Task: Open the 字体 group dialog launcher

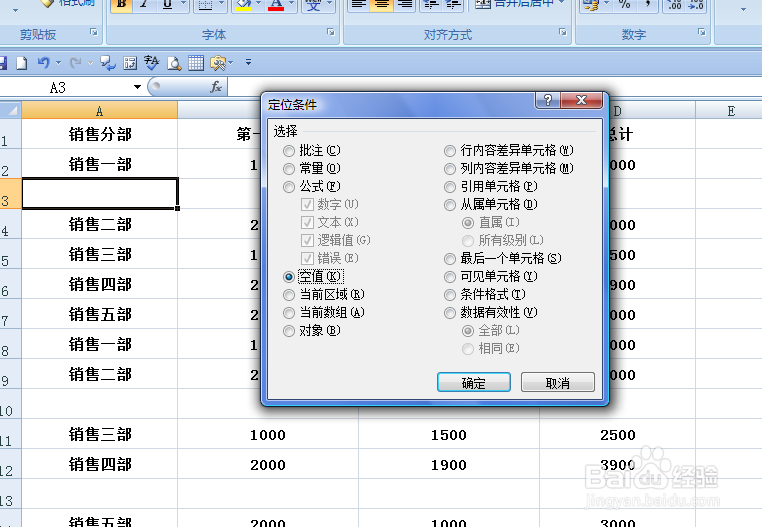Action: pos(331,33)
